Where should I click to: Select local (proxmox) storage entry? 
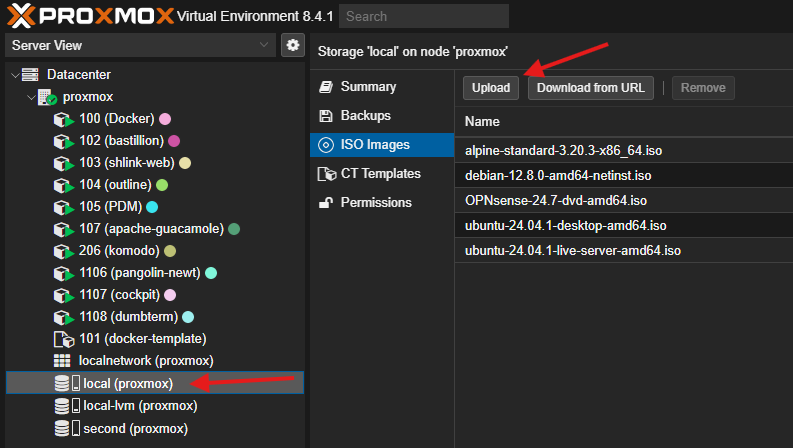155,383
